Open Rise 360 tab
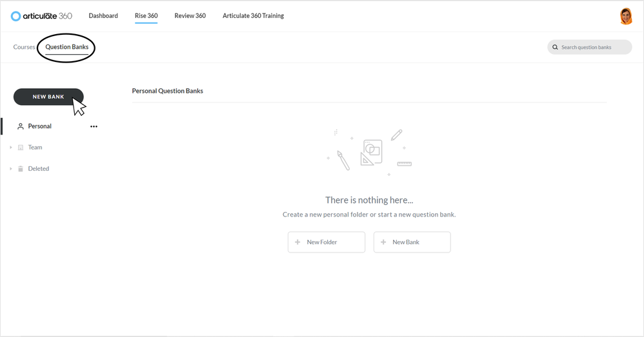644x337 pixels. [146, 15]
